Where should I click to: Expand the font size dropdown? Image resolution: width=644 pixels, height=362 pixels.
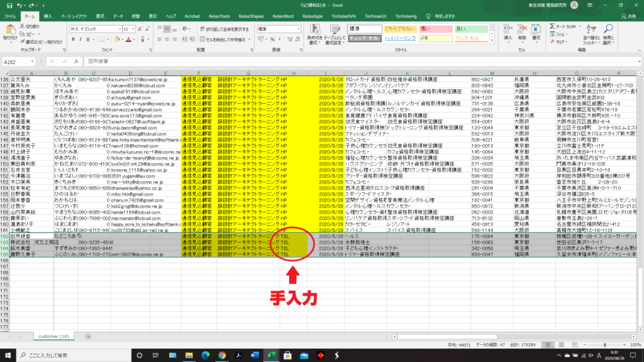(x=133, y=29)
